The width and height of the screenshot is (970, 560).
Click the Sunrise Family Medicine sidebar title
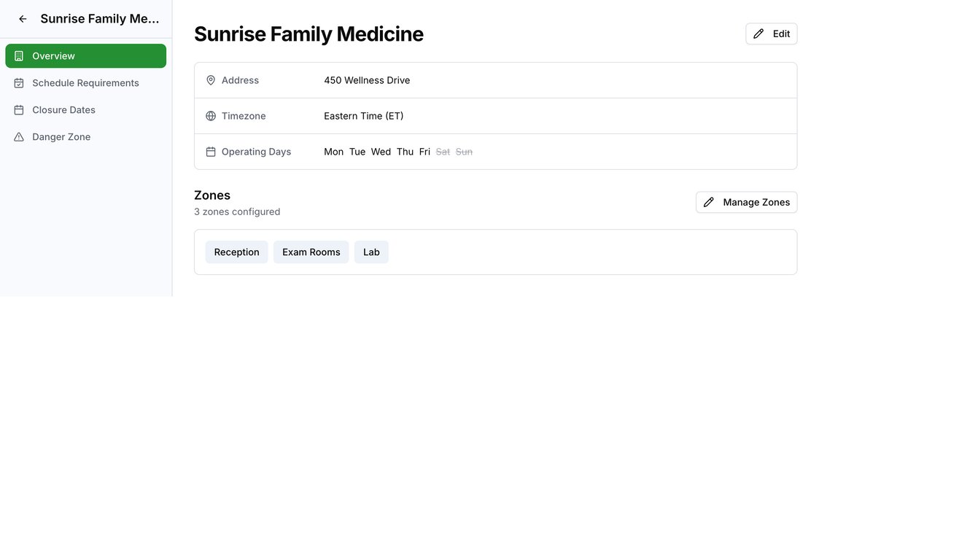(x=100, y=19)
